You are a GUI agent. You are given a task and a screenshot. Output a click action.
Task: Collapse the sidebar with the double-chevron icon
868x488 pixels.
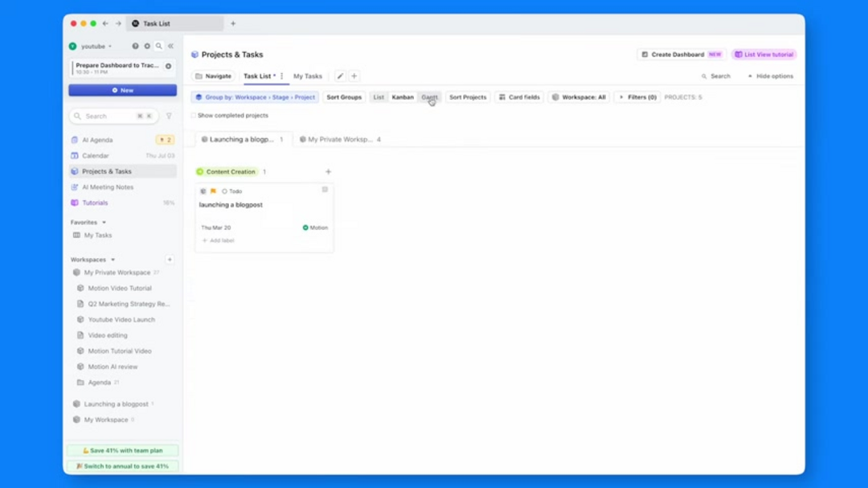tap(170, 46)
